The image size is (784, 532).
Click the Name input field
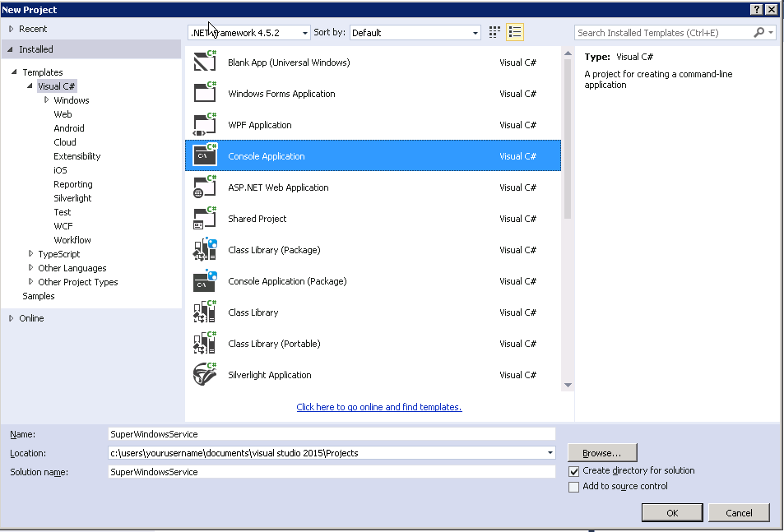point(332,434)
